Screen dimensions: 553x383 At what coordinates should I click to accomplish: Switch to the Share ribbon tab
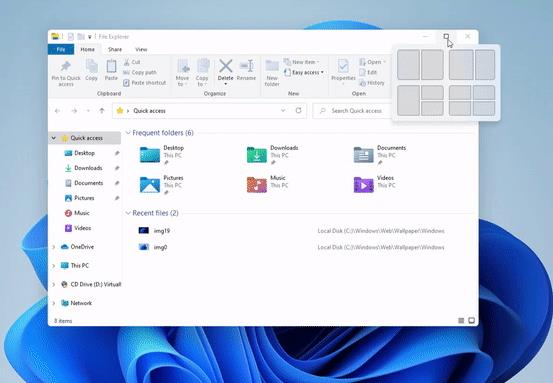tap(115, 49)
